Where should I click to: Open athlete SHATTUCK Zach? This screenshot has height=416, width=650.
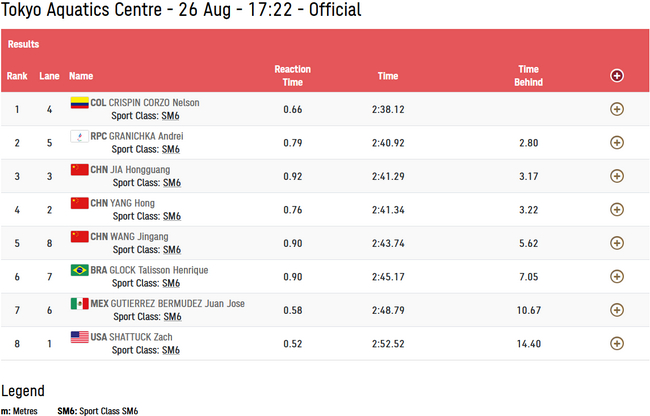[141, 337]
